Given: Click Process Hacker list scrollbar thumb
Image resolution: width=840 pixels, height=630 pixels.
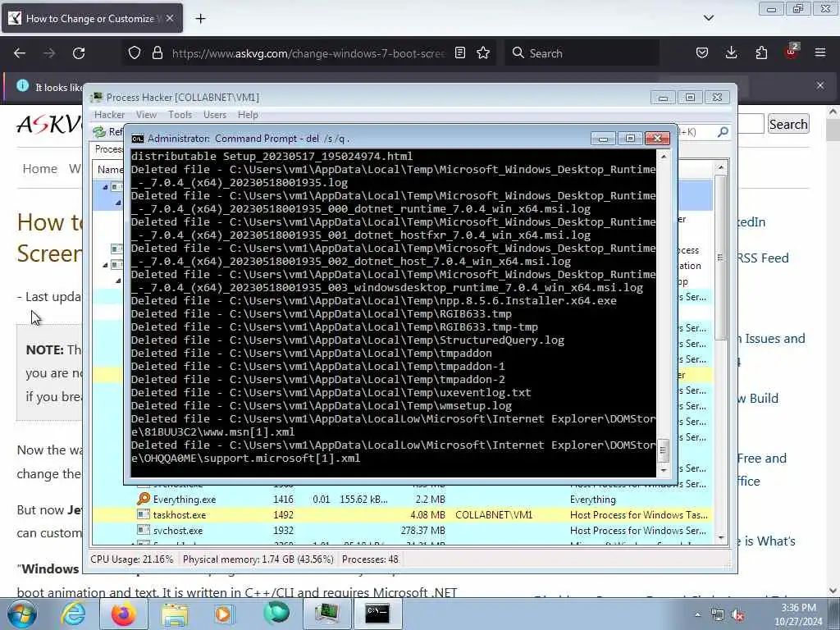Looking at the screenshot, I should (x=720, y=257).
